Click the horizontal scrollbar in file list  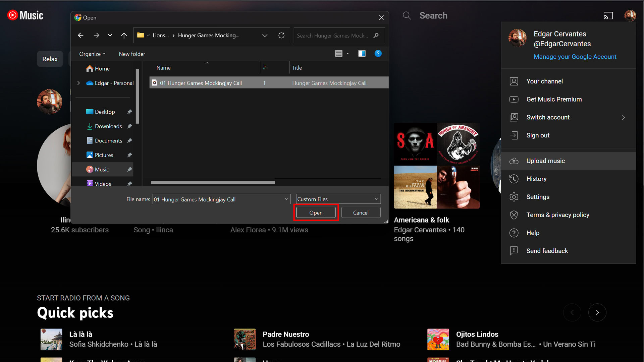coord(213,182)
